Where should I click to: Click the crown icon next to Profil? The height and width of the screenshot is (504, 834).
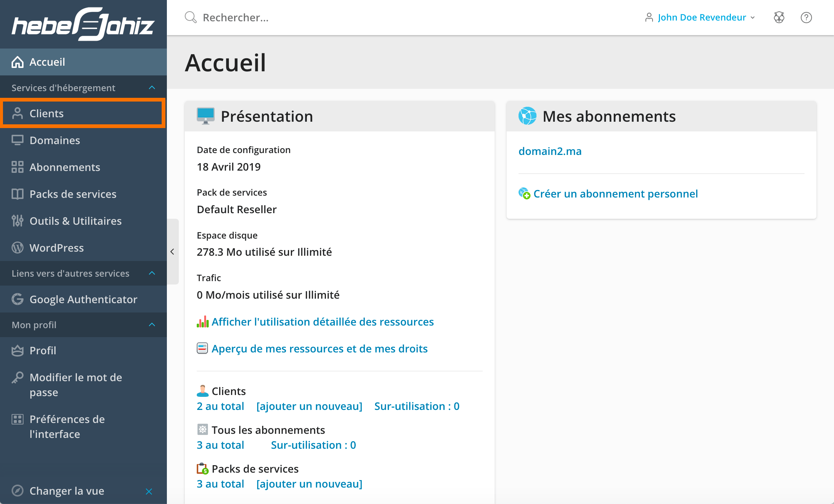click(18, 351)
